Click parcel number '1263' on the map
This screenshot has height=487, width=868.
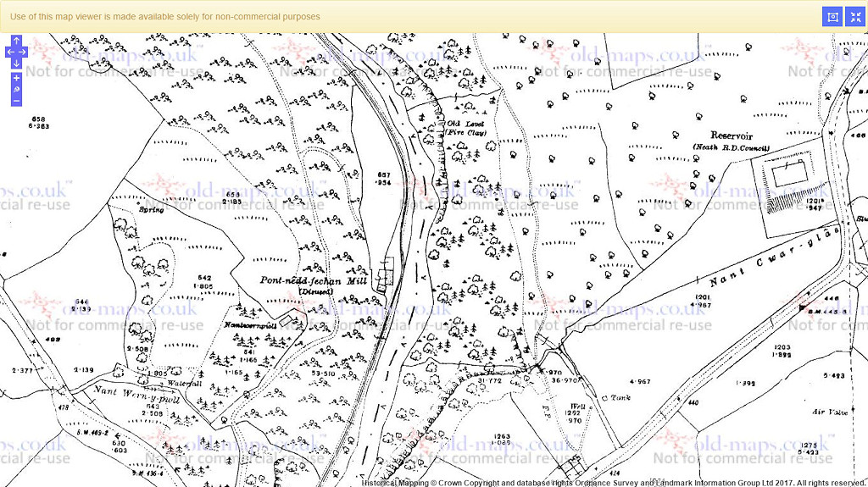[502, 436]
